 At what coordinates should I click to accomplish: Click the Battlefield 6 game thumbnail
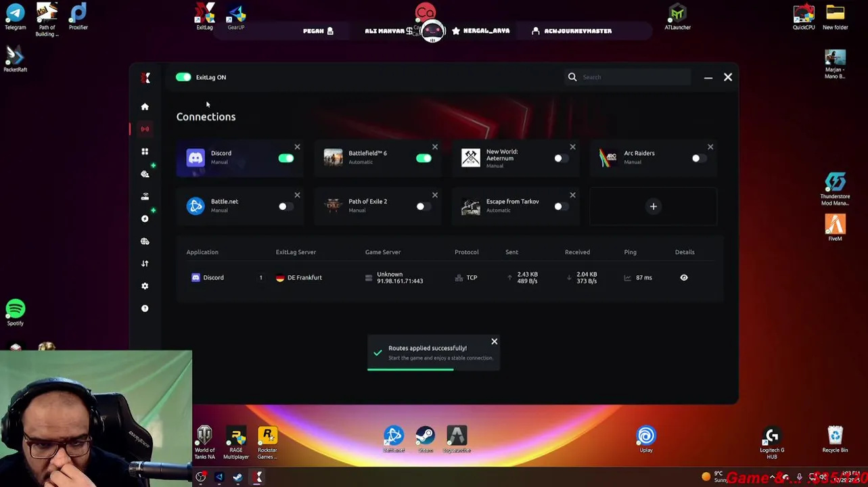click(x=333, y=158)
